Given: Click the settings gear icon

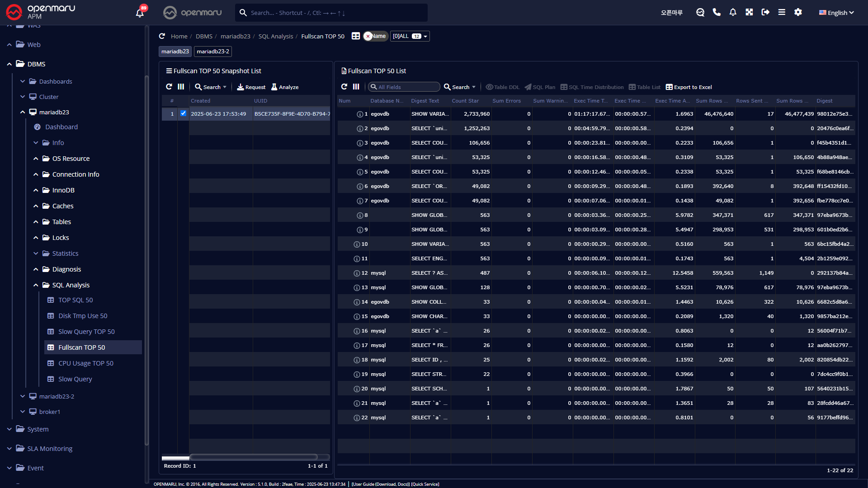Looking at the screenshot, I should [798, 12].
